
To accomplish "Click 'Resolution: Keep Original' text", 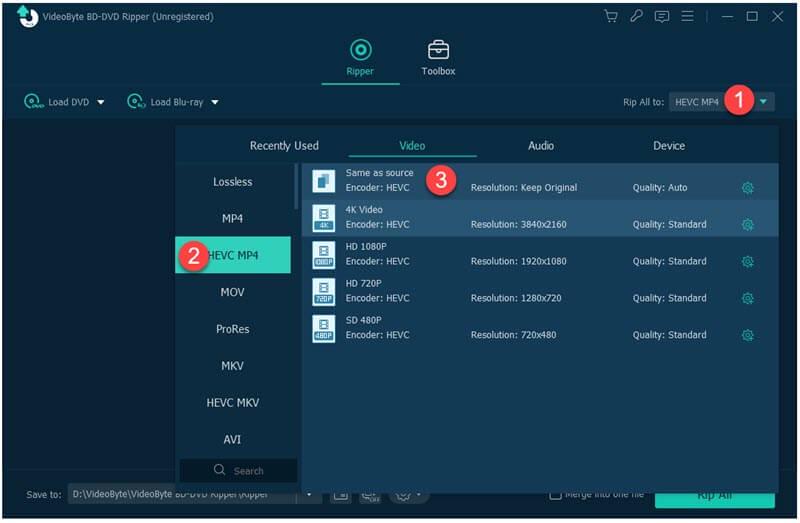I will pyautogui.click(x=524, y=188).
